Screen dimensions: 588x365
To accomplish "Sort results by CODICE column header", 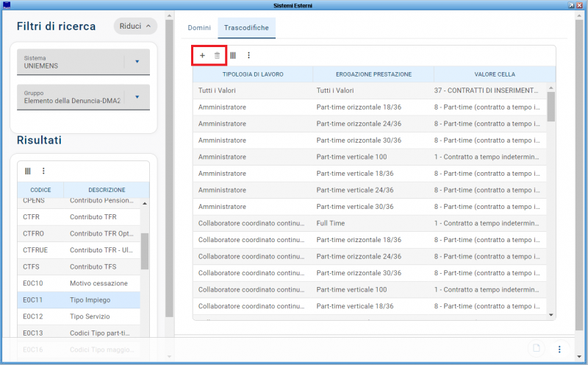I will pos(40,190).
